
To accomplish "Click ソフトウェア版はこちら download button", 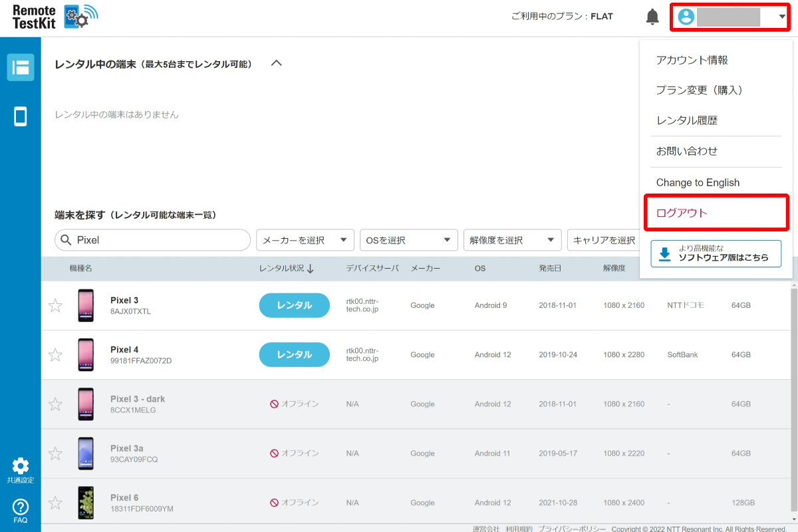I will [716, 253].
